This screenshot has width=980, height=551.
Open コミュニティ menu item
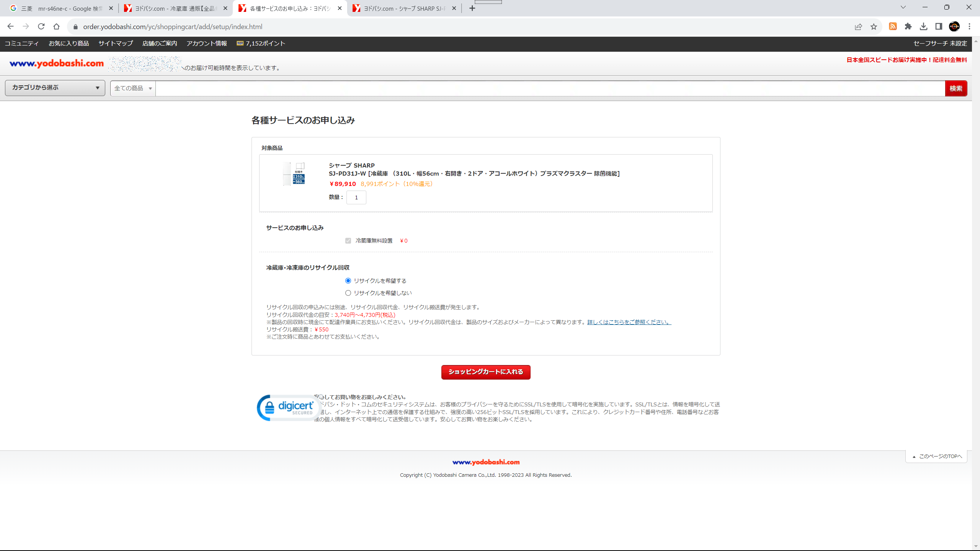[22, 44]
